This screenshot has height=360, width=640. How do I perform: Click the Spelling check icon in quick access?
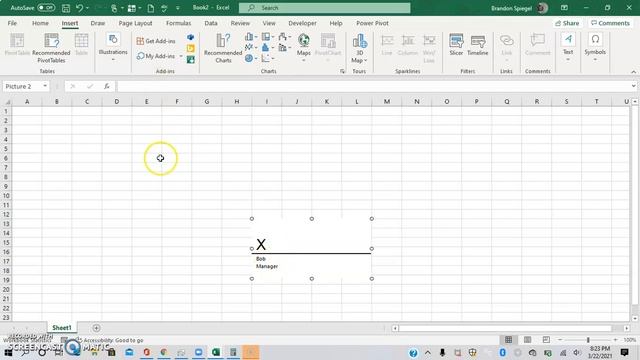(x=164, y=8)
